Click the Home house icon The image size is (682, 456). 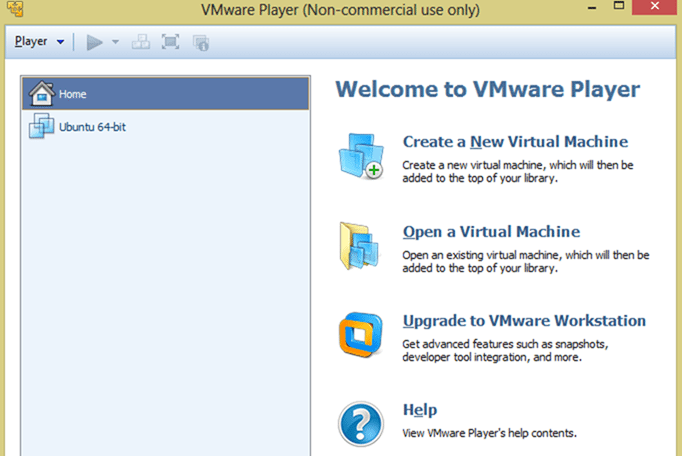point(42,93)
